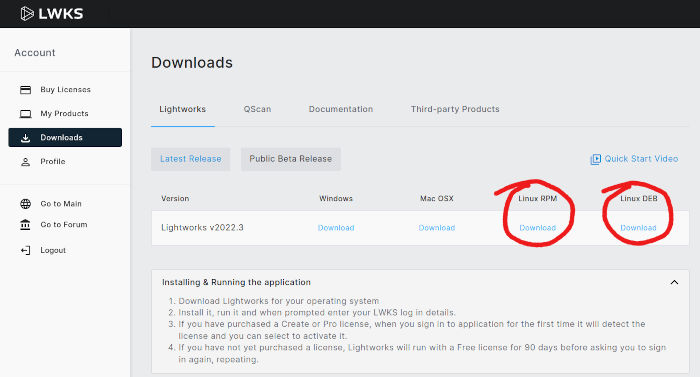Screen dimensions: 700x377
Task: Switch to the QScan tab
Action: [257, 109]
